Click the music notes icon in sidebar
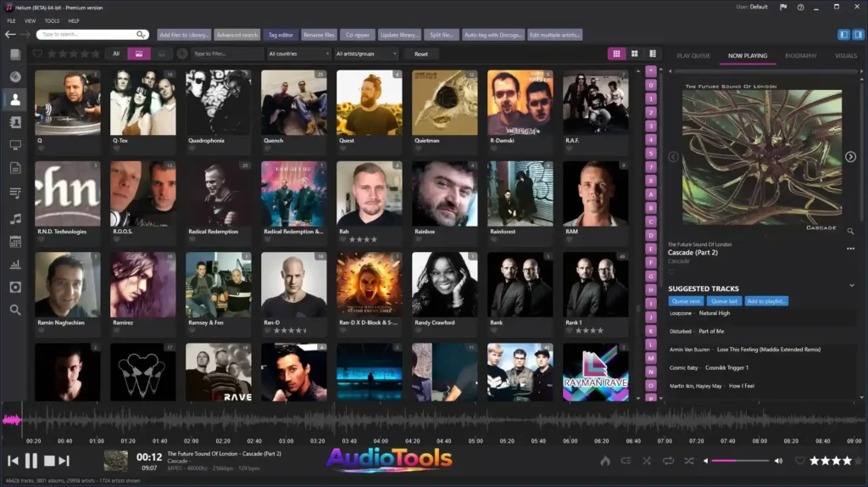This screenshot has height=487, width=868. point(15,219)
